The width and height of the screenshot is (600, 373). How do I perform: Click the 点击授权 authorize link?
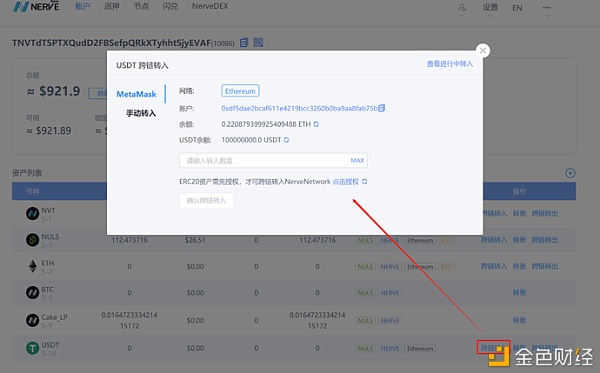346,182
